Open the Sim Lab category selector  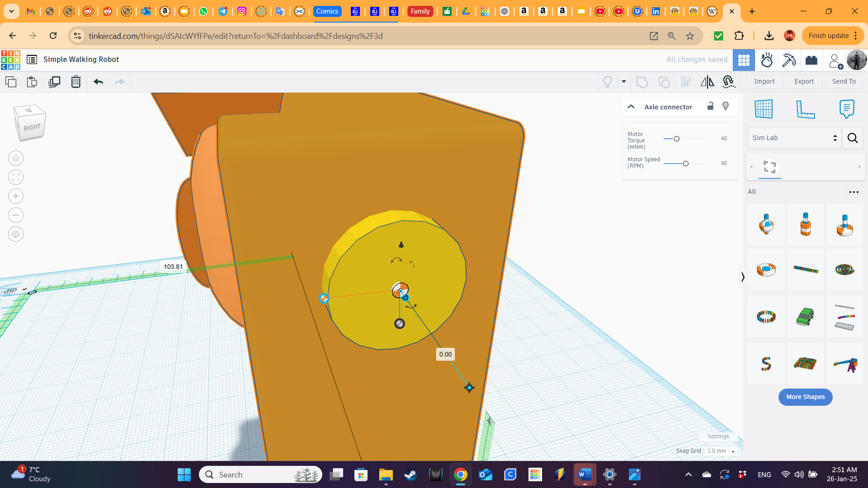click(x=794, y=138)
